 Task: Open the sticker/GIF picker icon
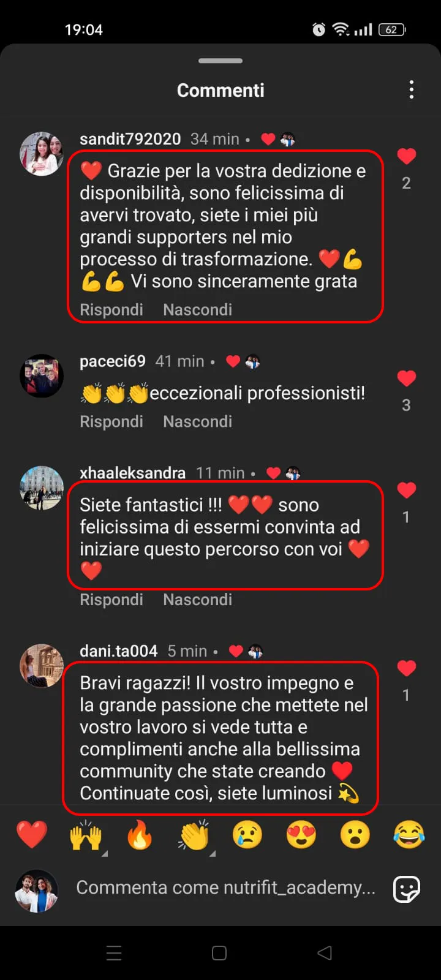click(x=407, y=889)
